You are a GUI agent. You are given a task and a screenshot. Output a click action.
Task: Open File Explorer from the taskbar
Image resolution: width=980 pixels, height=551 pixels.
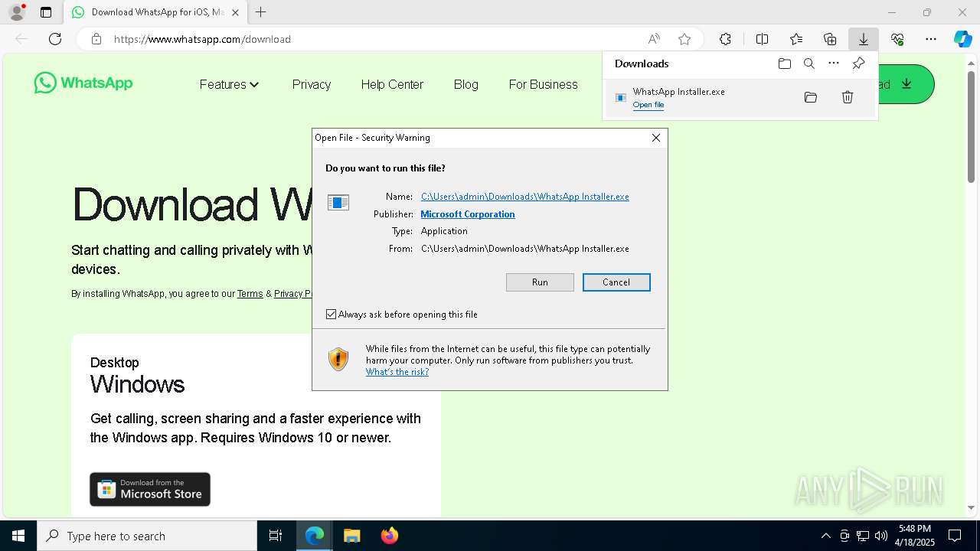[351, 536]
